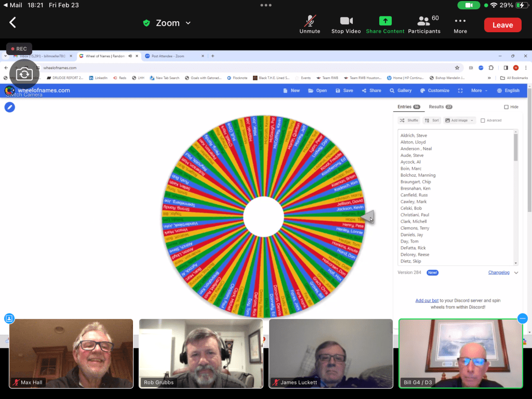Open the Changelog link
Image resolution: width=532 pixels, height=399 pixels.
(x=499, y=273)
